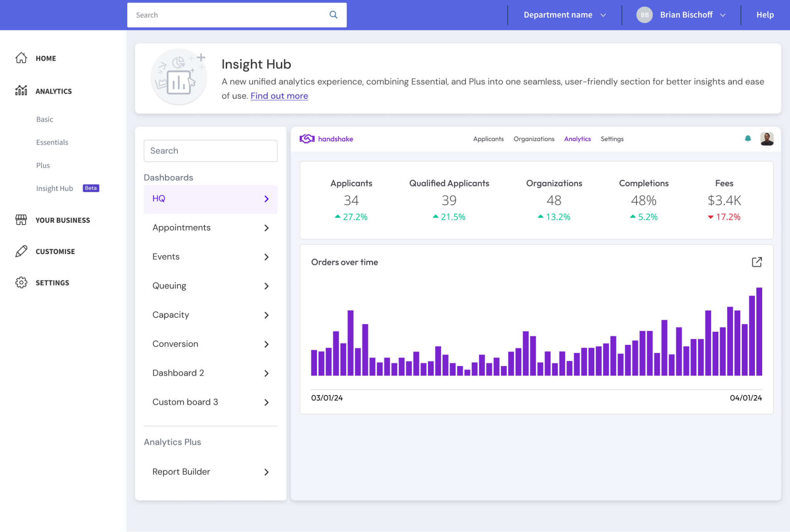Click the Settings gear icon
Image resolution: width=790 pixels, height=532 pixels.
click(21, 282)
